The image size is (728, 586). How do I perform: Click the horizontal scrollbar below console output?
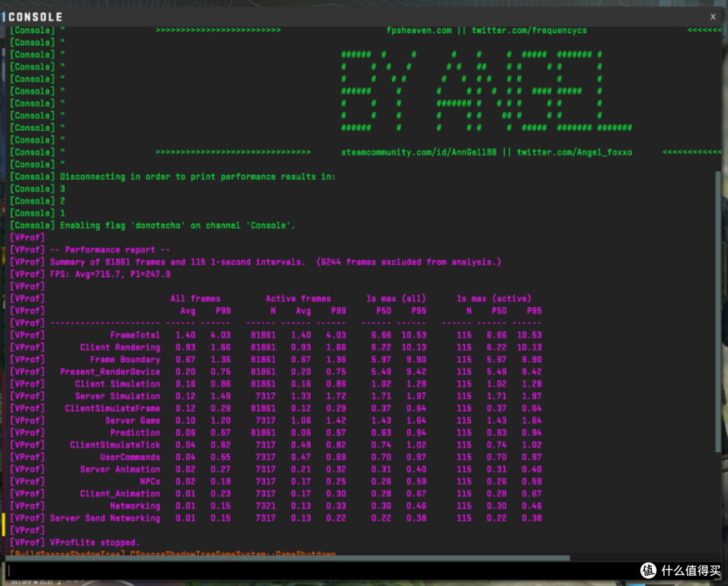288,558
